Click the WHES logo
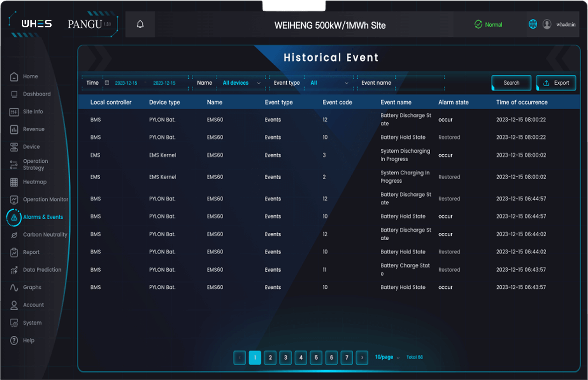The height and width of the screenshot is (380, 588). click(36, 24)
